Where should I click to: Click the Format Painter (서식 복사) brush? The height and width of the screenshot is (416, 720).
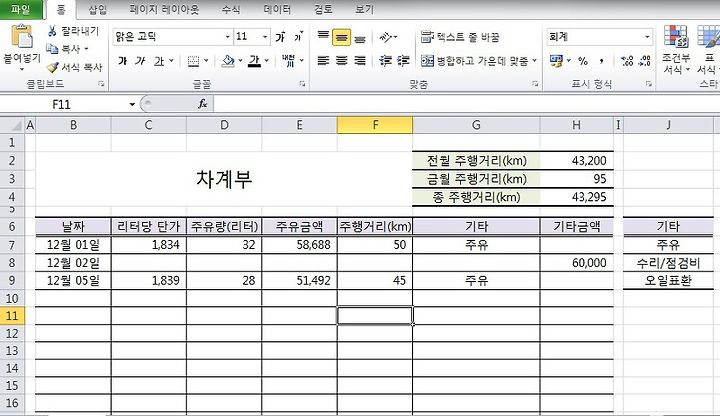pyautogui.click(x=53, y=67)
